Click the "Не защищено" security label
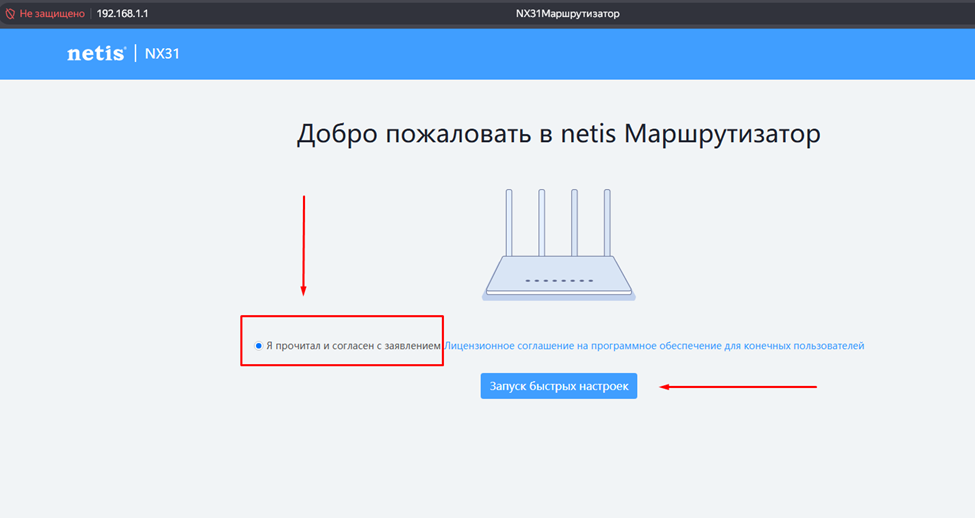 tap(52, 14)
